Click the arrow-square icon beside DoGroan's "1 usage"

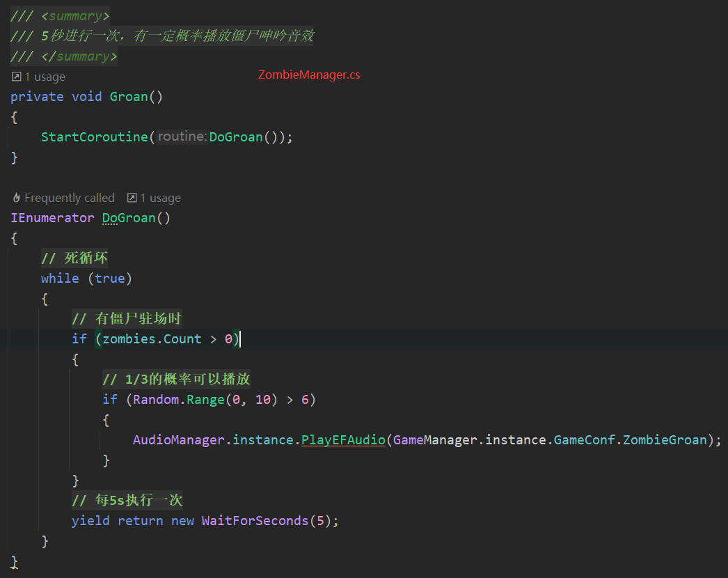point(131,198)
